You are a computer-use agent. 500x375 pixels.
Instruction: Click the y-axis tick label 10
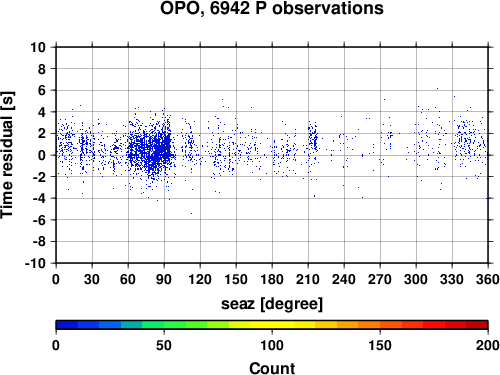38,47
